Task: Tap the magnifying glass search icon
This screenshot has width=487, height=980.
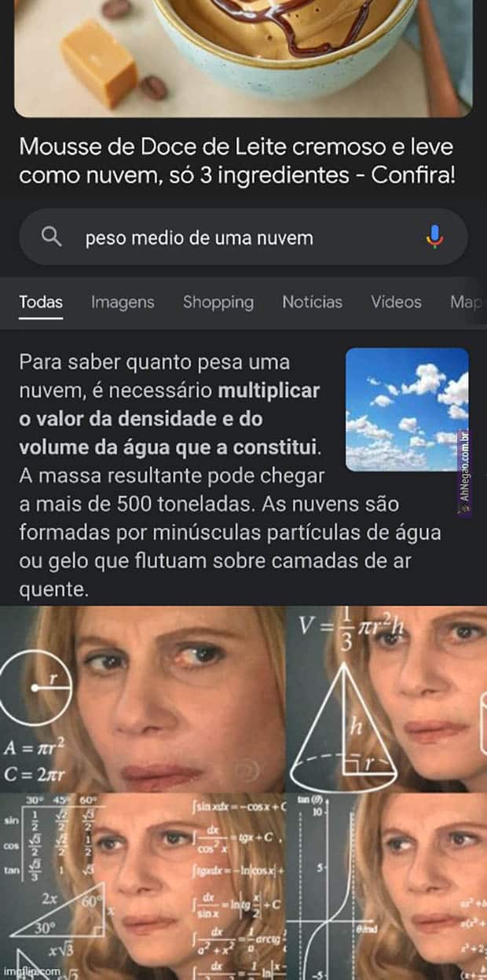Action: coord(51,237)
